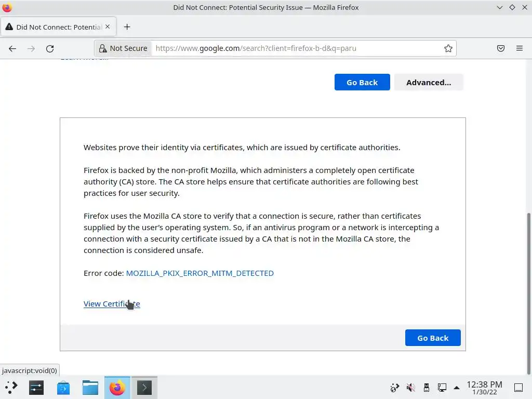Reload the current page
The width and height of the screenshot is (532, 399).
click(50, 48)
